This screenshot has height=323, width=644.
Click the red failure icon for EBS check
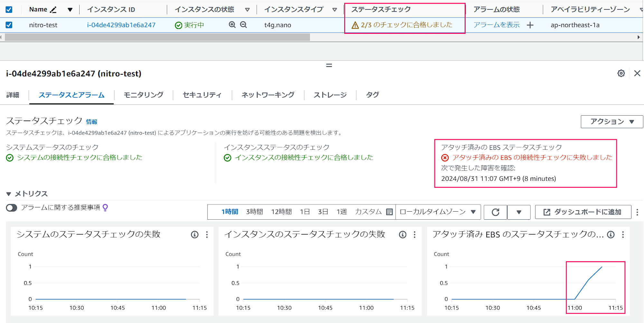pyautogui.click(x=445, y=158)
